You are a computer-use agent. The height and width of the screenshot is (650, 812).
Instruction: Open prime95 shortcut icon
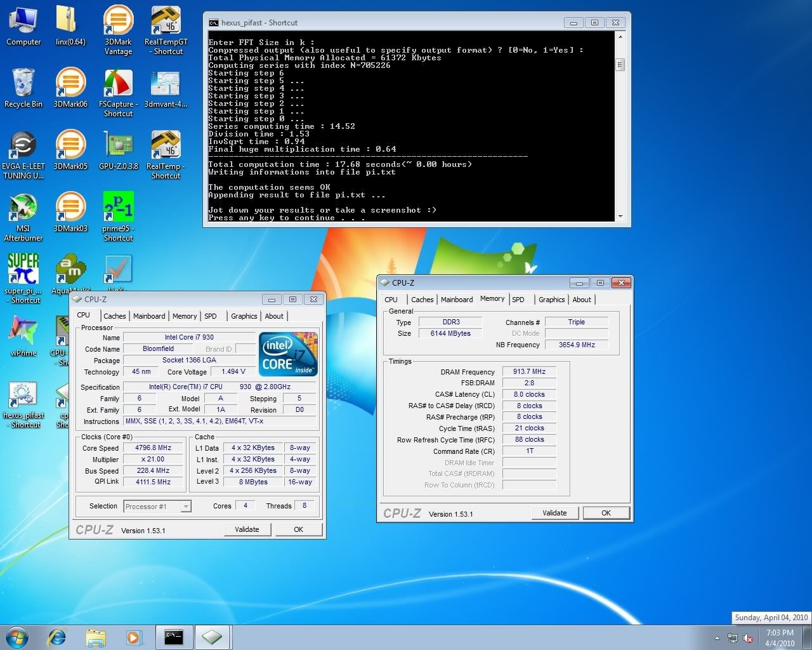(x=118, y=217)
